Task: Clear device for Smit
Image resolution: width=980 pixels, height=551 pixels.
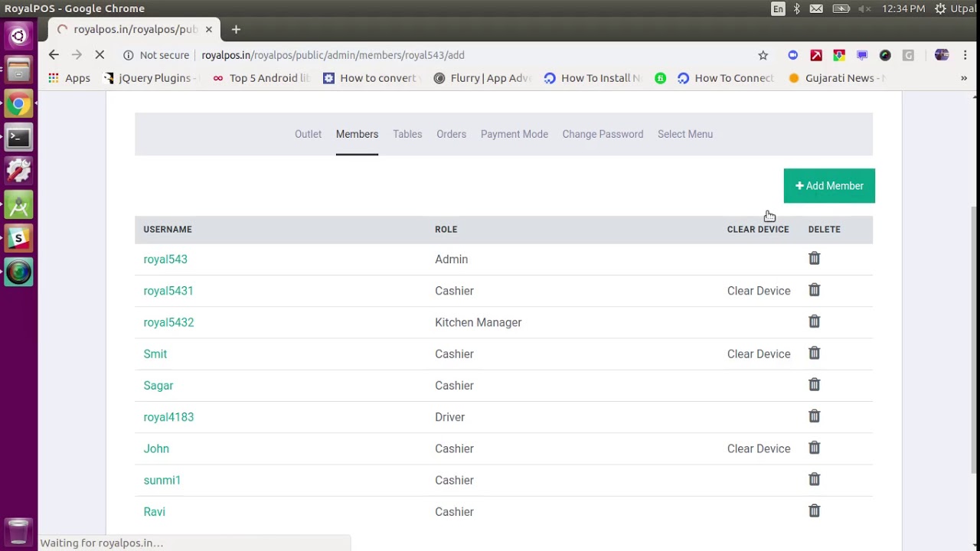Action: click(x=759, y=354)
